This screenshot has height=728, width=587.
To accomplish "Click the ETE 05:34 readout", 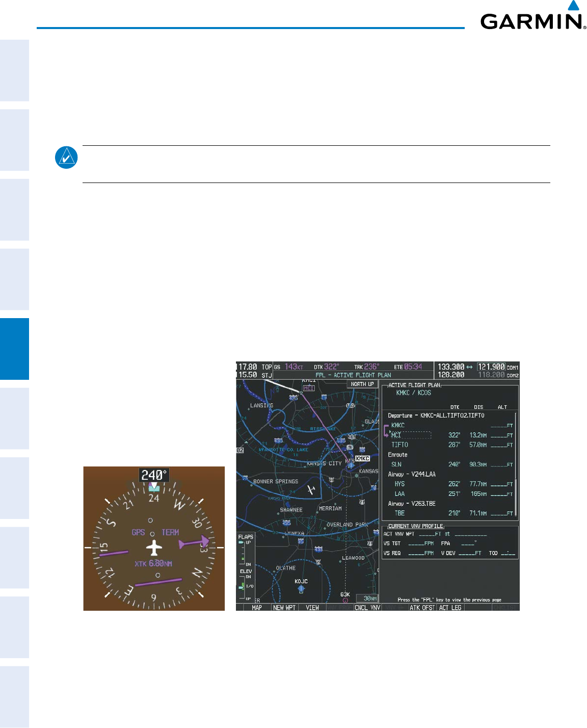I will coord(408,367).
